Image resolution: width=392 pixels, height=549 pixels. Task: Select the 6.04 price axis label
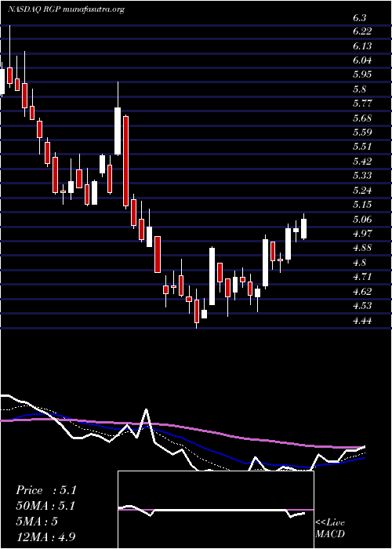tap(362, 60)
